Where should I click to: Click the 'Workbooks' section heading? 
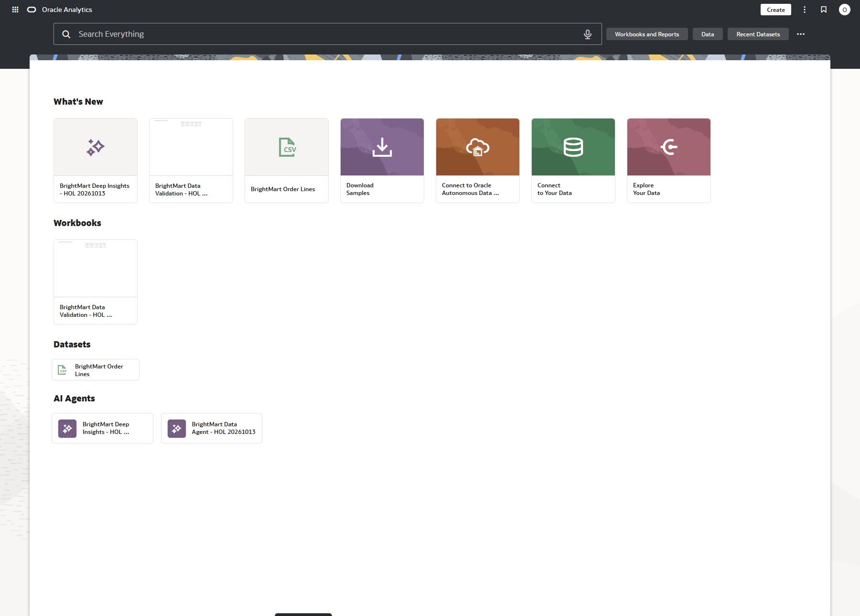(x=77, y=223)
